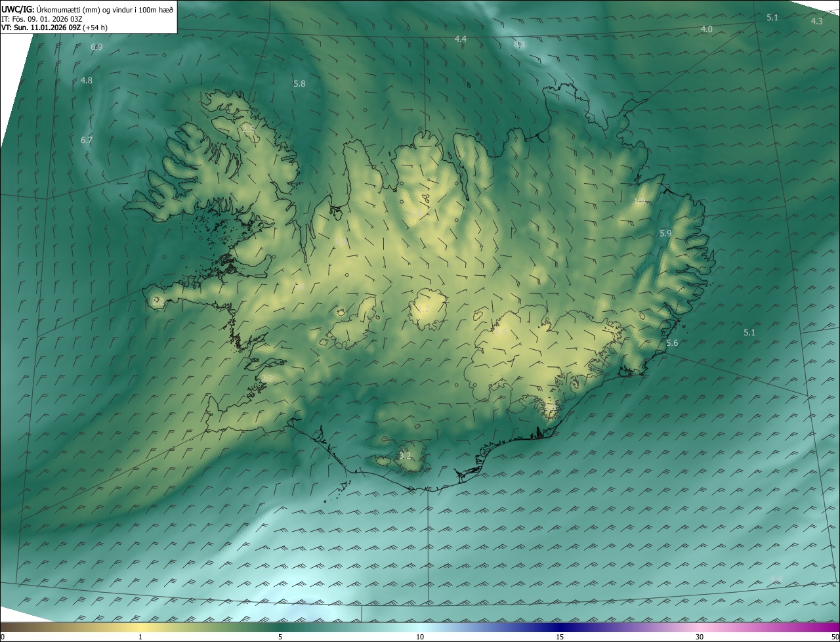The height and width of the screenshot is (642, 840).
Task: Select the IT: Fös. 09. 01. 2026 03Z line
Action: coord(41,19)
